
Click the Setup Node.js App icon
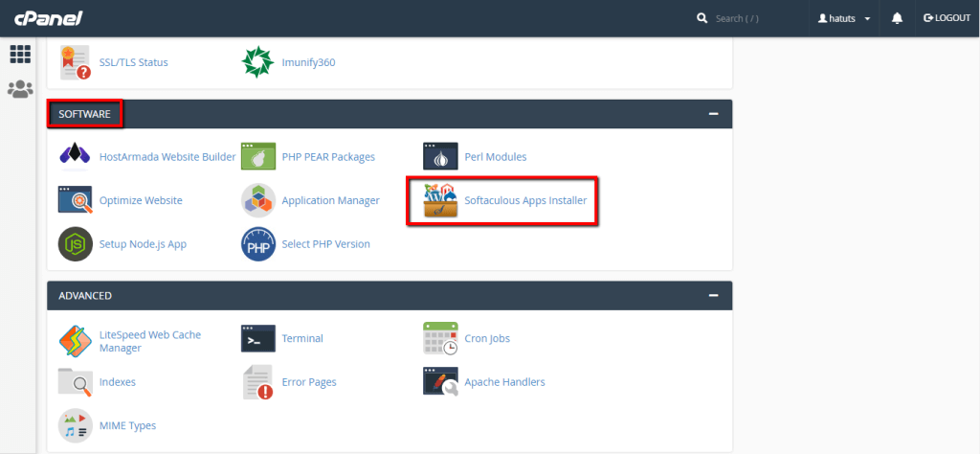tap(75, 244)
